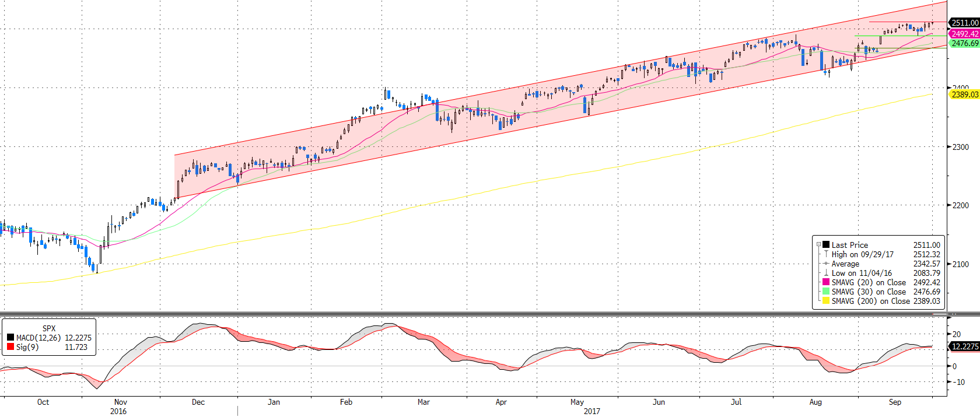980x417 pixels.
Task: Click the Mar label on time axis
Action: coord(423,402)
